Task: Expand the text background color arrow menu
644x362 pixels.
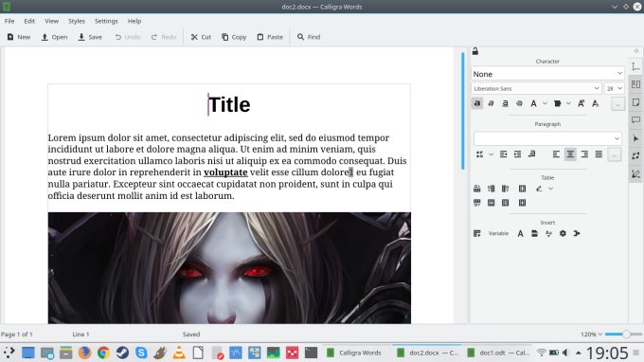Action: point(568,103)
